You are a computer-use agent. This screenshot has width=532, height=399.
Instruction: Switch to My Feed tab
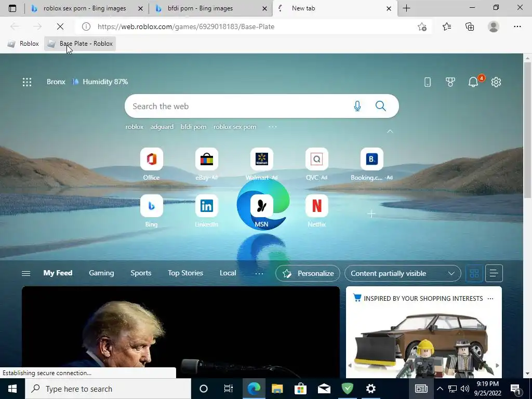pos(58,273)
